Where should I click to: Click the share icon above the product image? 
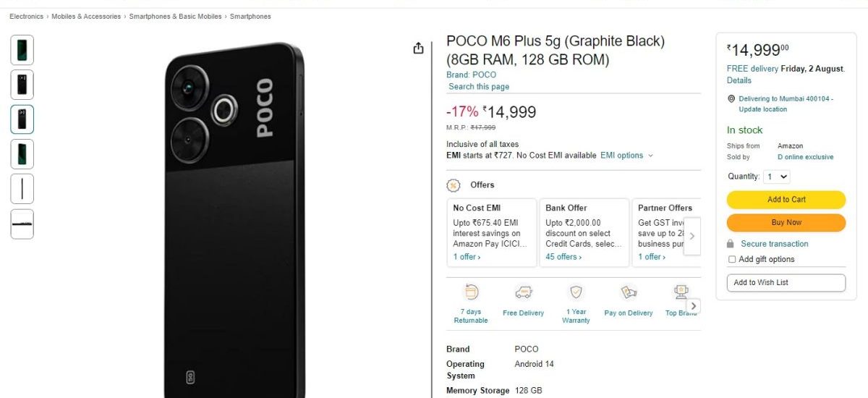[x=418, y=48]
